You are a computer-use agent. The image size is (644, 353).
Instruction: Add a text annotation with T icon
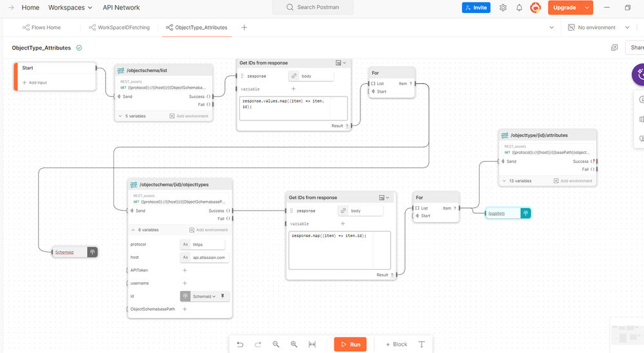pyautogui.click(x=422, y=345)
